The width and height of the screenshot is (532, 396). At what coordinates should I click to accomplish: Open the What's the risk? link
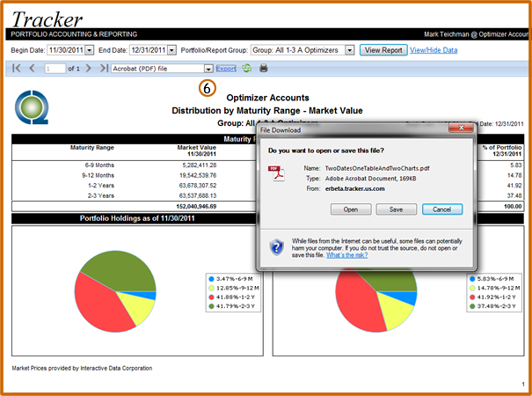click(x=346, y=255)
